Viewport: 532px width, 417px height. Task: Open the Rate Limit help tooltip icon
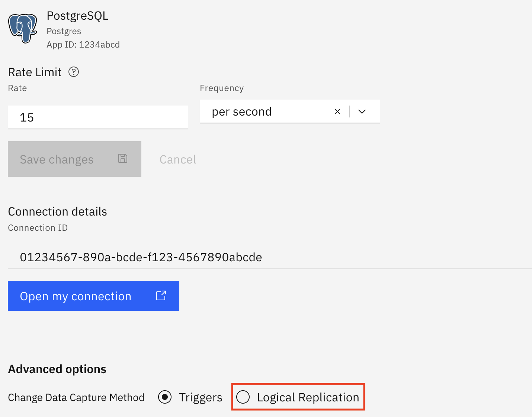(x=74, y=72)
